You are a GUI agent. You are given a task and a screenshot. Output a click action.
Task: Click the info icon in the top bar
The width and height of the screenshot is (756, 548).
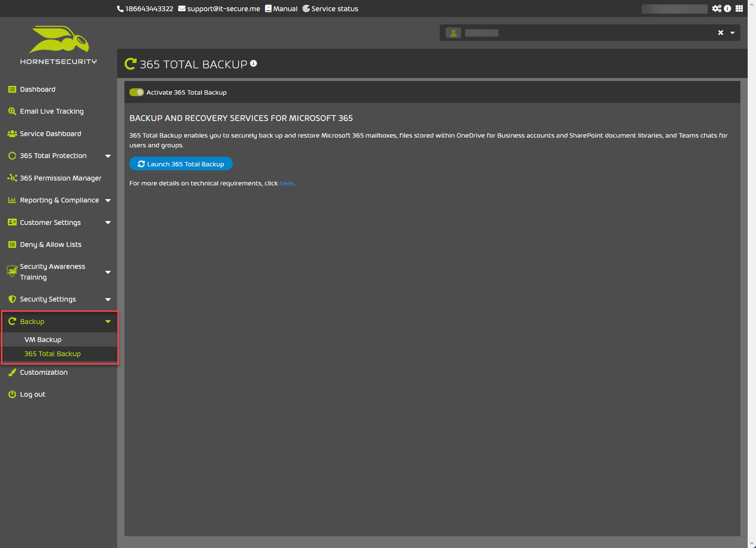pos(727,8)
